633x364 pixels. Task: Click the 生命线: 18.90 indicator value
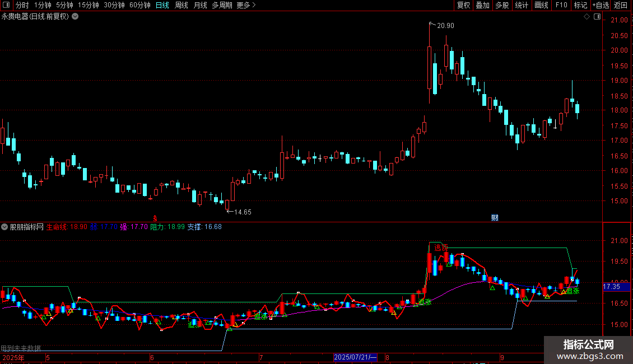point(67,227)
